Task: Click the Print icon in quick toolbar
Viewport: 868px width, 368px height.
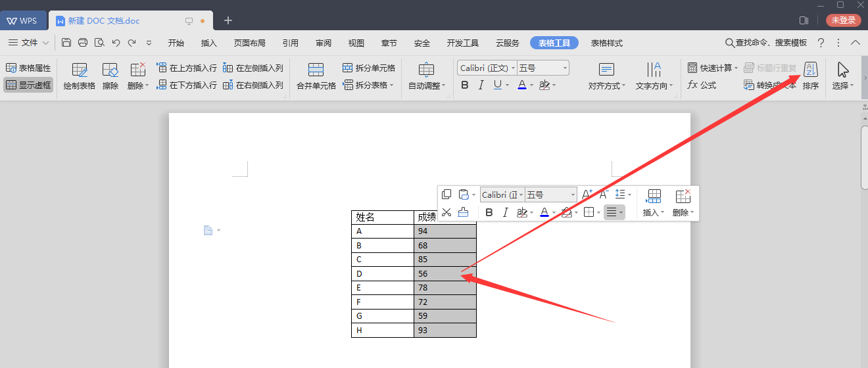Action: pyautogui.click(x=83, y=43)
